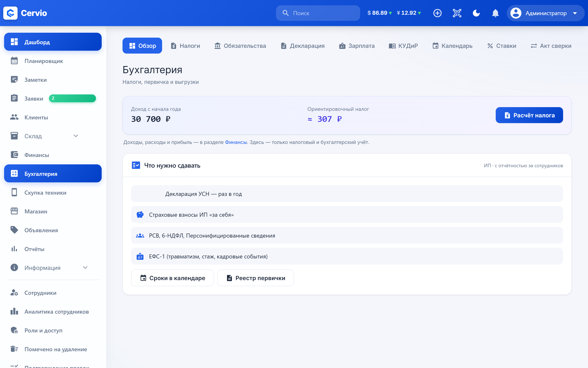Viewport: 588px width, 368px height.
Task: Click the add plus circle icon
Action: tap(437, 13)
